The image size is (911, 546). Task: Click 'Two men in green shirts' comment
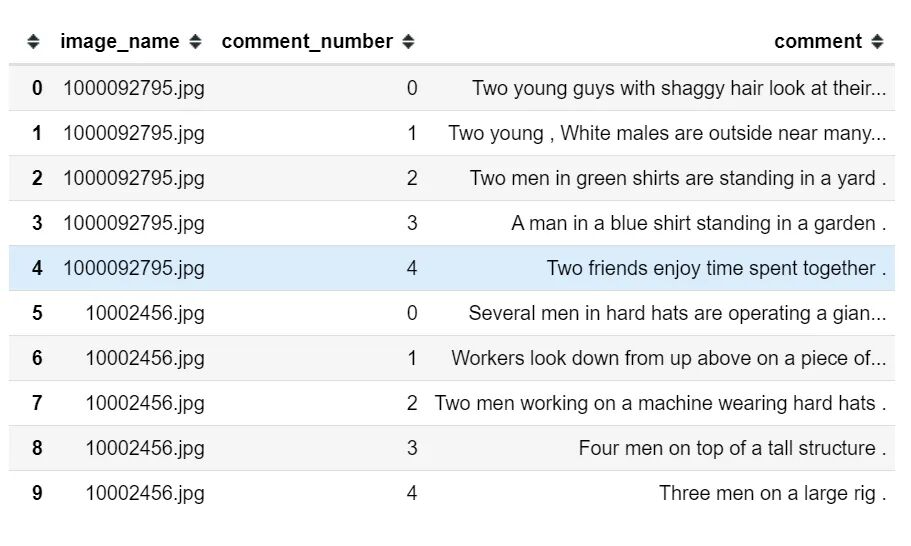pyautogui.click(x=678, y=178)
